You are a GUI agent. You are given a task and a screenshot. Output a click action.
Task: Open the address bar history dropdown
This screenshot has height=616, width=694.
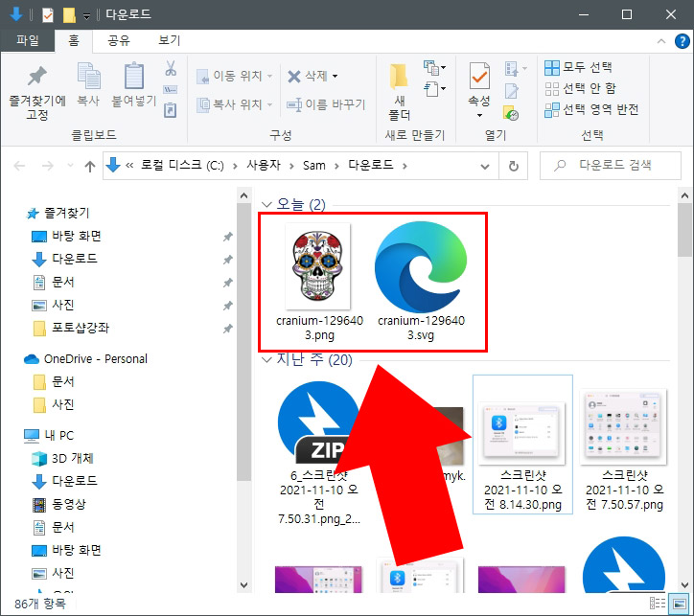click(485, 167)
